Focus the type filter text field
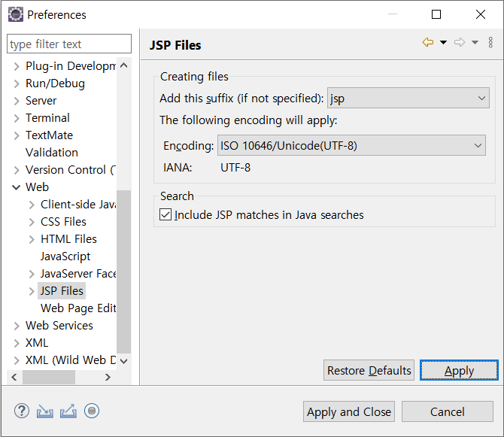504x437 pixels. [x=69, y=44]
